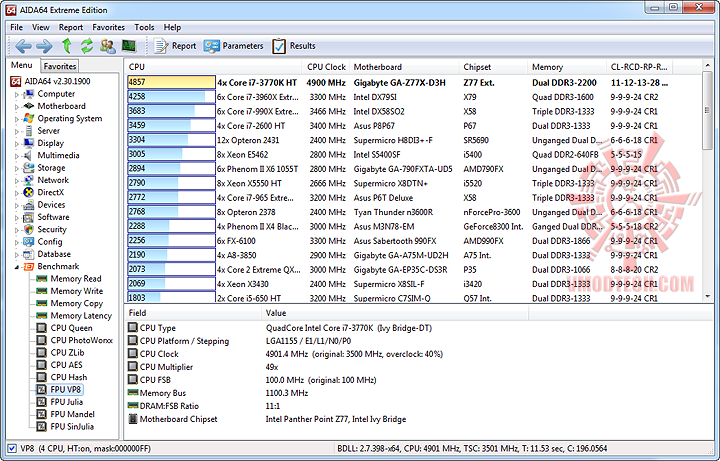This screenshot has width=720, height=461.
Task: Select the 3683 score bar for i7-990X
Action: 171,111
